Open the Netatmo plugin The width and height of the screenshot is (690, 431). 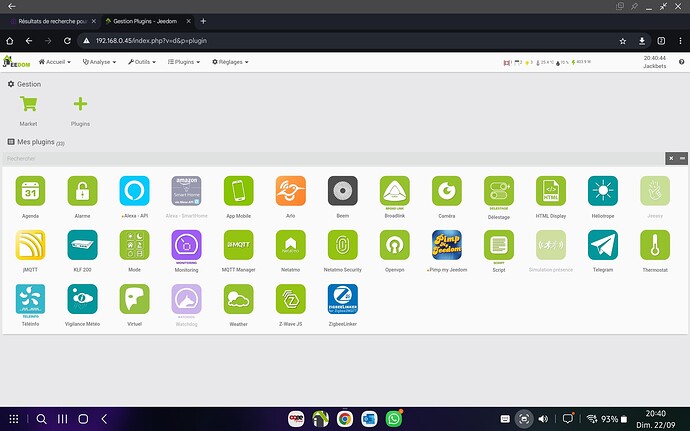click(290, 245)
